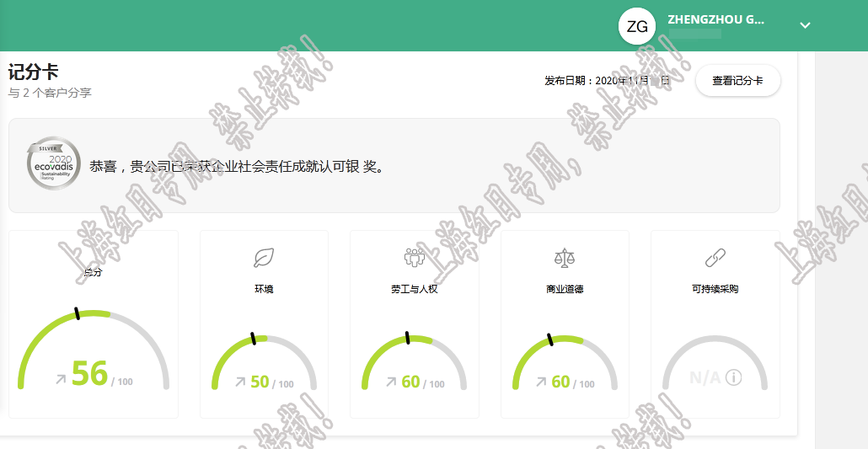The height and width of the screenshot is (449, 868).
Task: Click the 可持续采购 card label
Action: 715,289
